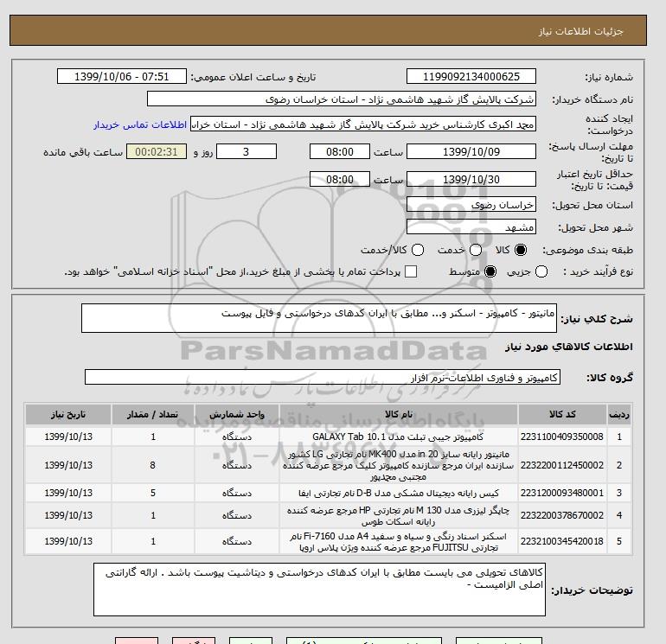Click the LG MK400 monitor item name
Viewport: 666px width, 644px height.
pos(399,465)
